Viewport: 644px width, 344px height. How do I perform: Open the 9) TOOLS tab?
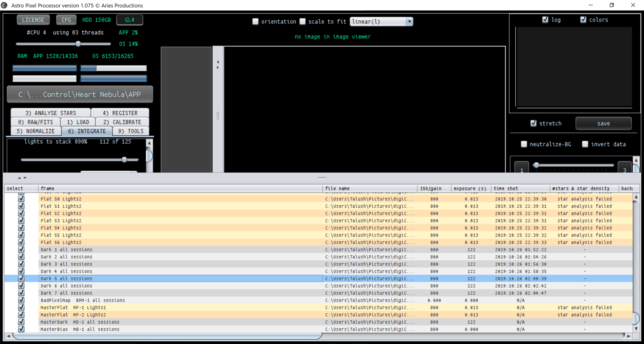coord(131,131)
